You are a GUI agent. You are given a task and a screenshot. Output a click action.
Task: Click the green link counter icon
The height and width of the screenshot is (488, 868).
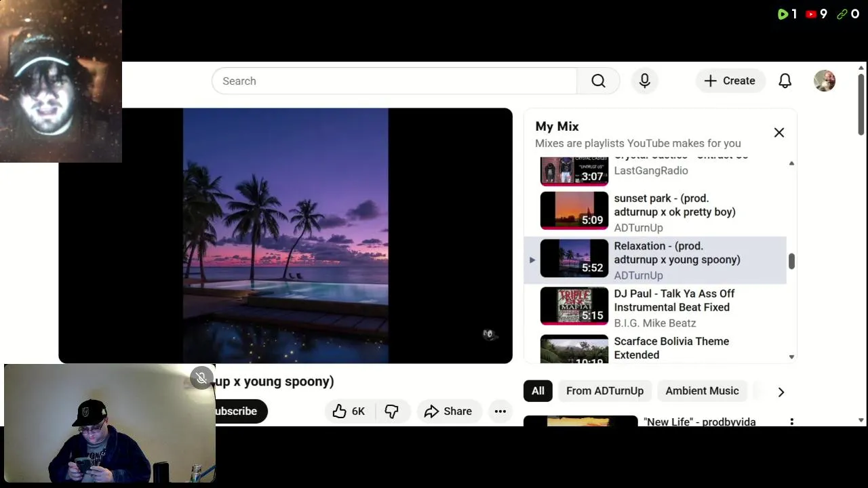pyautogui.click(x=842, y=14)
